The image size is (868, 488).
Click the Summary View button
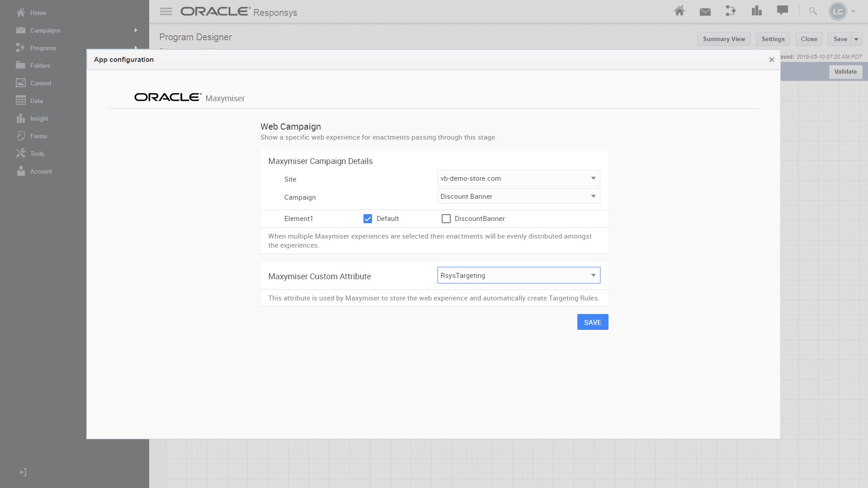(723, 39)
